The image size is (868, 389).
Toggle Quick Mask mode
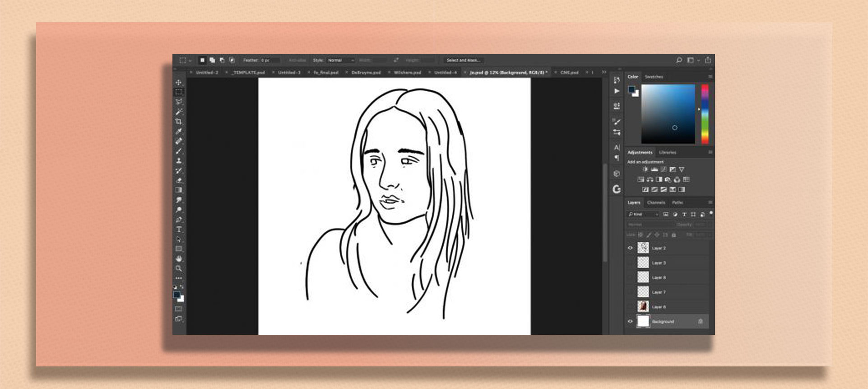click(x=179, y=309)
